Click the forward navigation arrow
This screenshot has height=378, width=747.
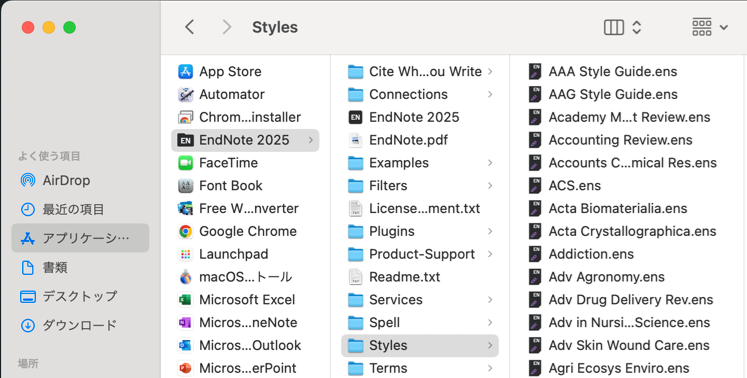pos(227,27)
